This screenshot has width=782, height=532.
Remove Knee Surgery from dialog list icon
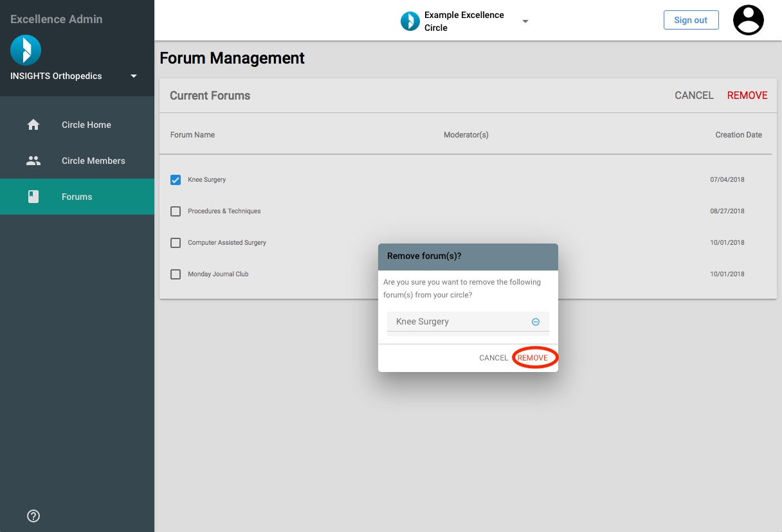pos(536,322)
